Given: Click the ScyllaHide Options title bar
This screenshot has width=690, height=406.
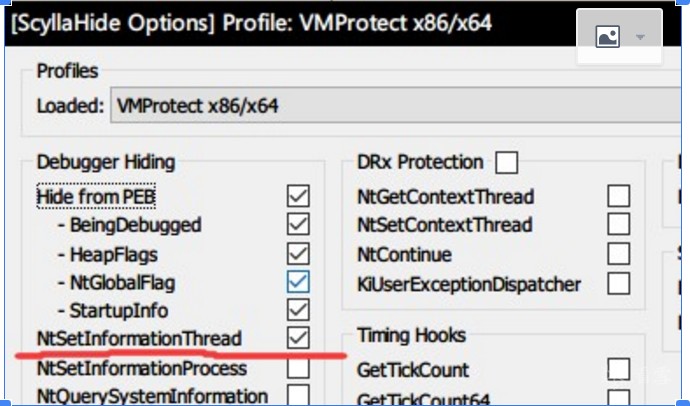Looking at the screenshot, I should (x=250, y=22).
